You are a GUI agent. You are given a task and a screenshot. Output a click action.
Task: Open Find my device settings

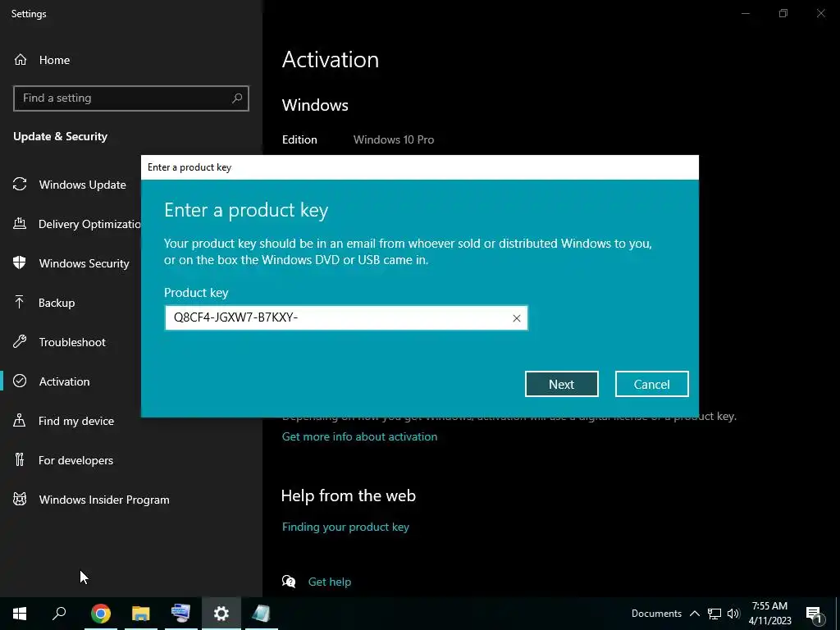click(76, 421)
